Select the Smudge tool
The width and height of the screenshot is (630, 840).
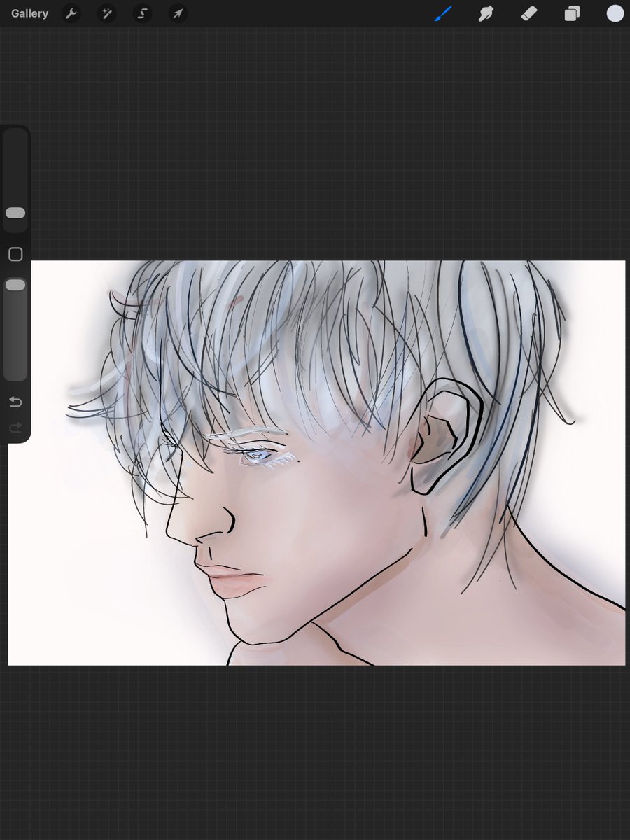[486, 13]
